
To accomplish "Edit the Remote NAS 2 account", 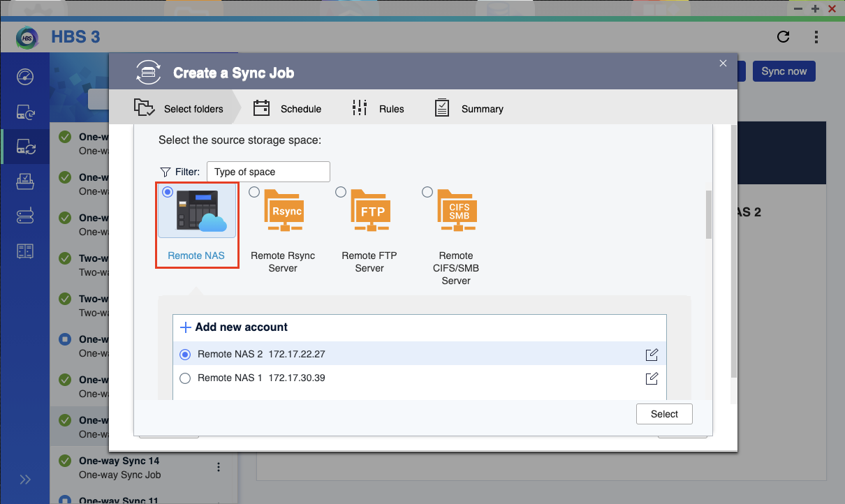I will click(x=652, y=355).
